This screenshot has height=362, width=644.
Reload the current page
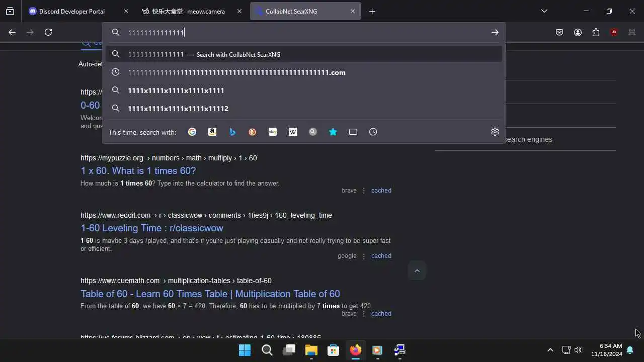click(48, 32)
